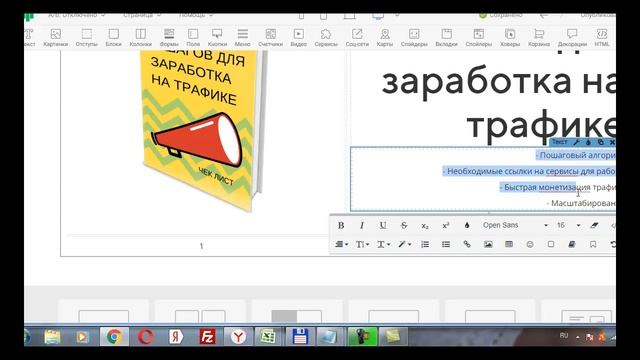640x360 pixels.
Task: Click the square box icon in editor toolbar
Action: [551, 244]
